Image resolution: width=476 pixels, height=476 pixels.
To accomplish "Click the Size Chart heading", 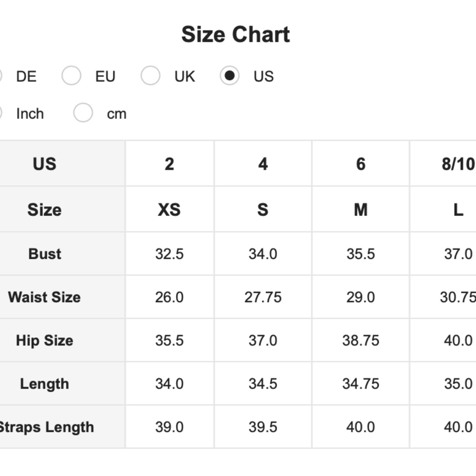I will coord(236,35).
